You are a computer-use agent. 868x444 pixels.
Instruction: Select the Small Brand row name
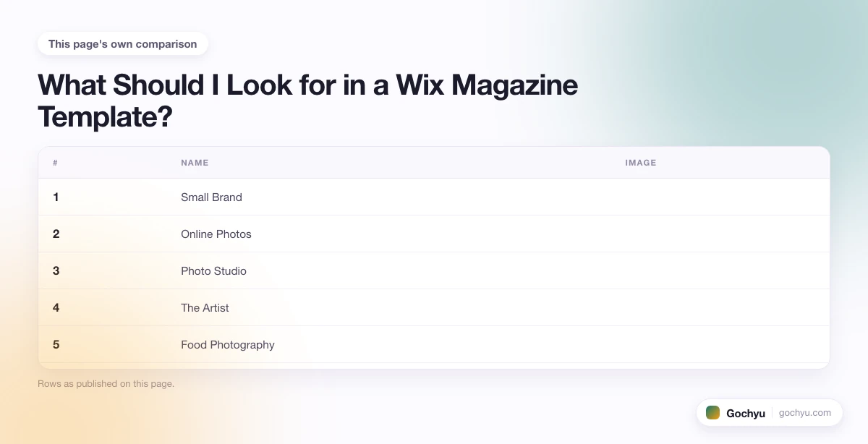[211, 197]
